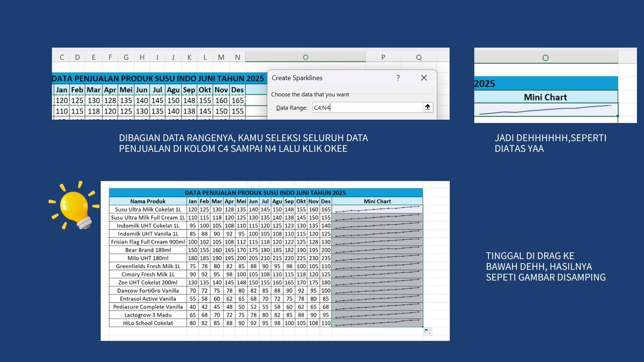The height and width of the screenshot is (362, 644).
Task: Click the Mini Chart header above the sparkline column in full table
Action: pos(377,201)
